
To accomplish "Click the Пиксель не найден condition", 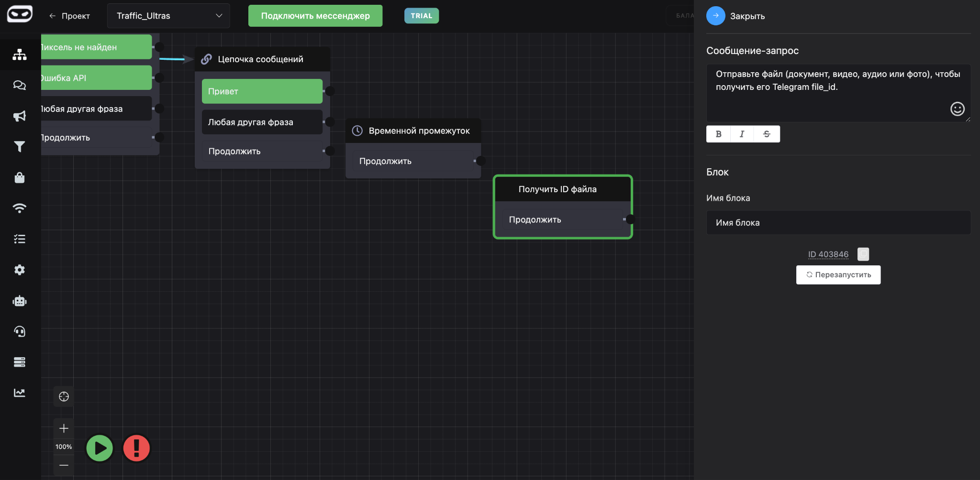I will pos(96,47).
